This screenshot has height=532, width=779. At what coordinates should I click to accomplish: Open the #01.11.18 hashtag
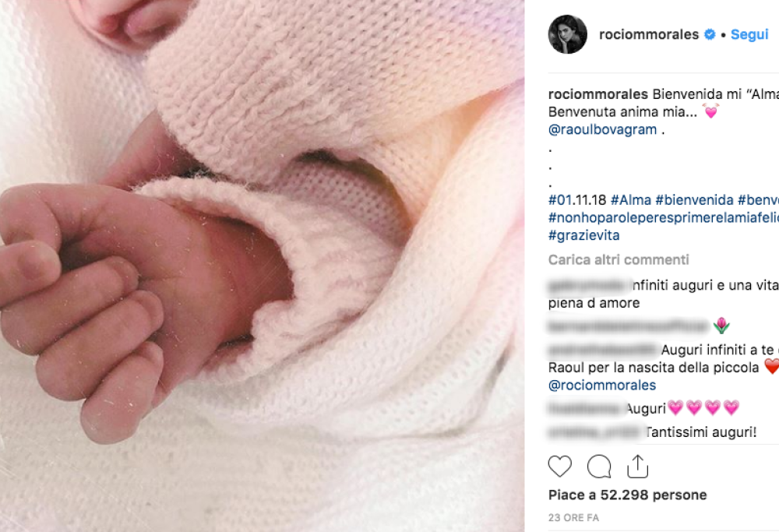(x=577, y=199)
